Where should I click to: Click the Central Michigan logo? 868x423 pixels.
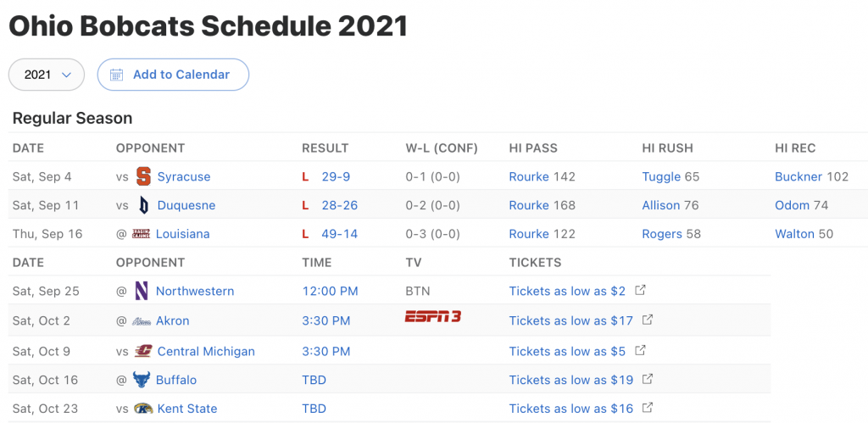click(x=143, y=351)
